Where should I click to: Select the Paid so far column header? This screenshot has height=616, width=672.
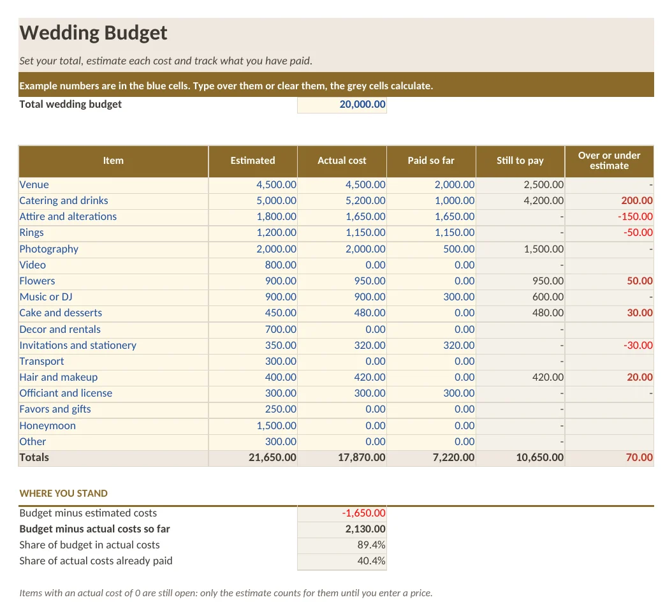point(431,161)
